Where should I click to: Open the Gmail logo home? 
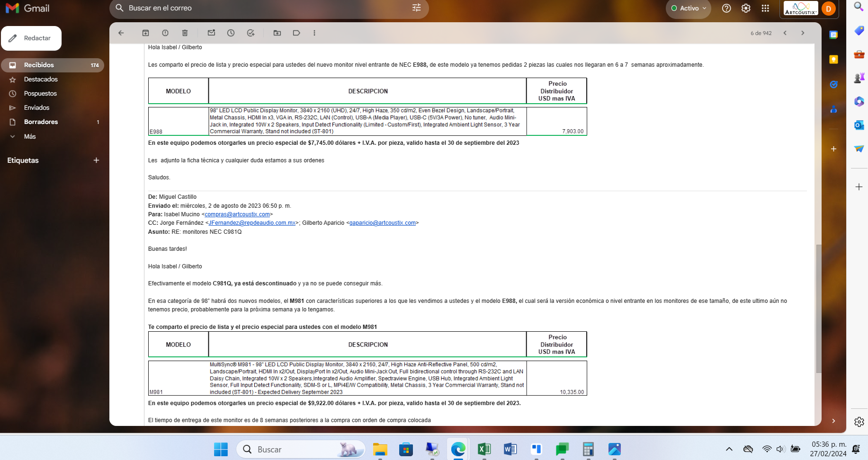[x=27, y=8]
